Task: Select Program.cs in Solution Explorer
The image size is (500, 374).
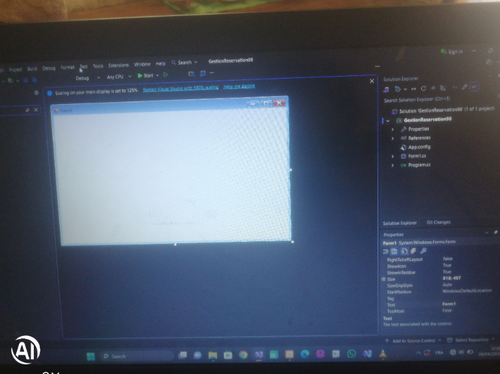Action: (x=415, y=165)
